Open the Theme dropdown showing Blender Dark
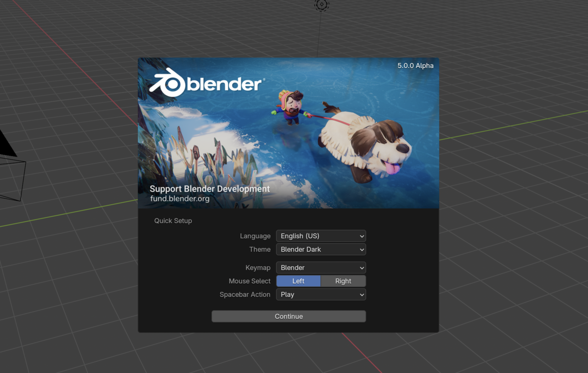The width and height of the screenshot is (588, 373). pyautogui.click(x=321, y=249)
